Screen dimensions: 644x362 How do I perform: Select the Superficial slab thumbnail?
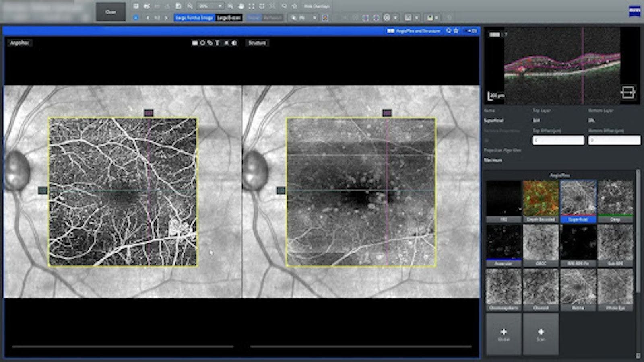click(578, 201)
